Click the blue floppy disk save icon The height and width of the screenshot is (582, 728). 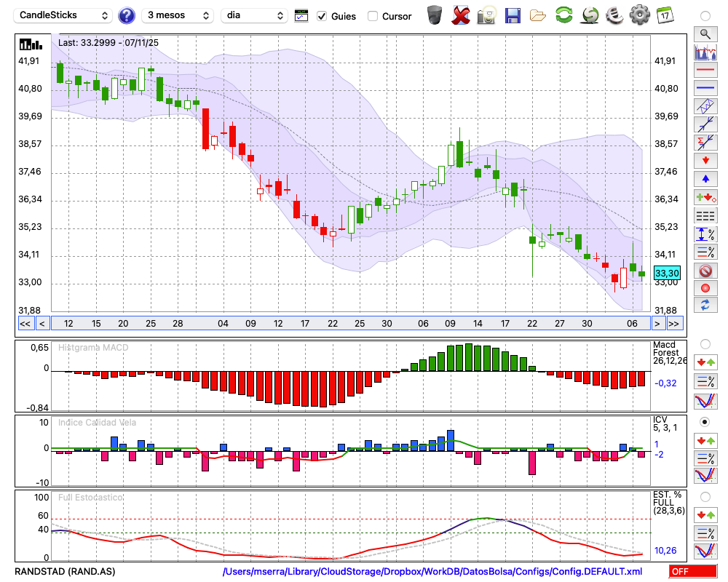tap(513, 15)
